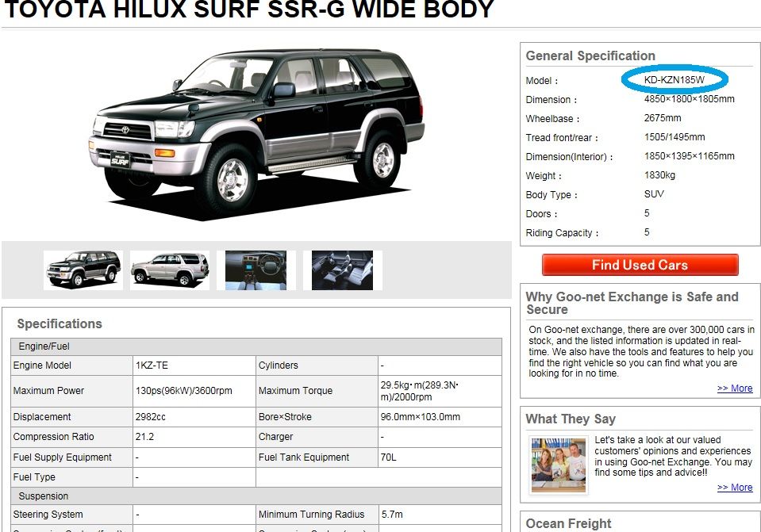The height and width of the screenshot is (532, 761).
Task: Click the customers photo in What They Say
Action: click(559, 465)
